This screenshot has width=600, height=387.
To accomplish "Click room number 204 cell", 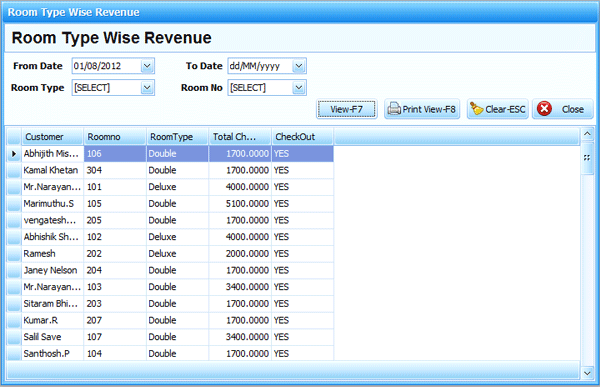I will [x=115, y=270].
